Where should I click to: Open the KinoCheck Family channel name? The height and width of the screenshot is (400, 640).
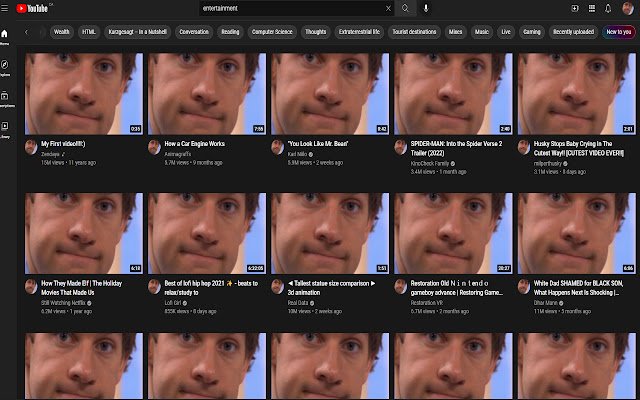tap(429, 163)
